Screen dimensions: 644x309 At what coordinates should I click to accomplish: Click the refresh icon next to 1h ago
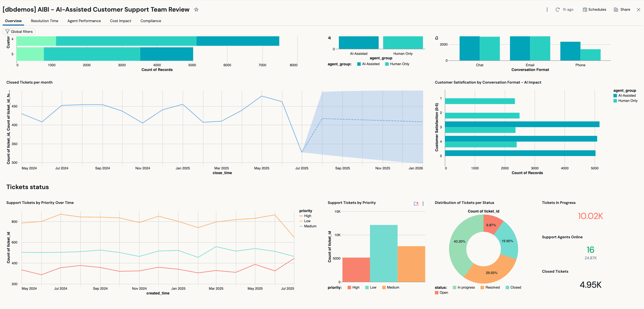tap(558, 9)
